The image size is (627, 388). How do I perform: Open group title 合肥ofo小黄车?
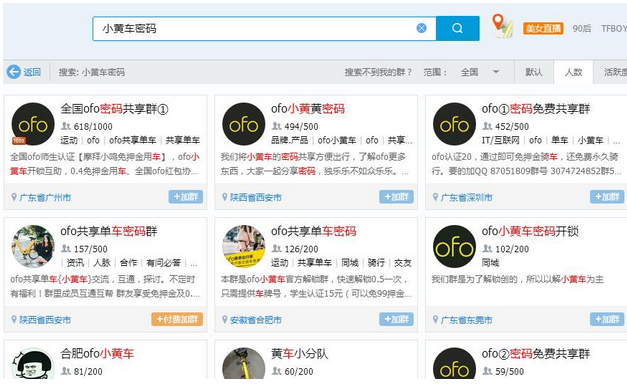coord(97,353)
